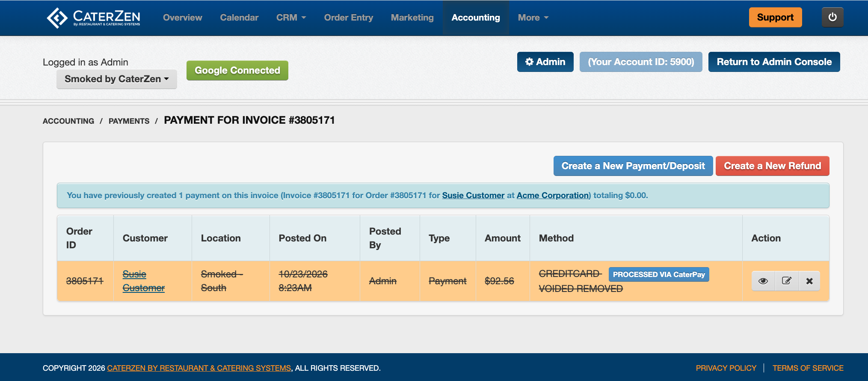Create a New Payment/Deposit
The image size is (868, 381).
coord(633,166)
